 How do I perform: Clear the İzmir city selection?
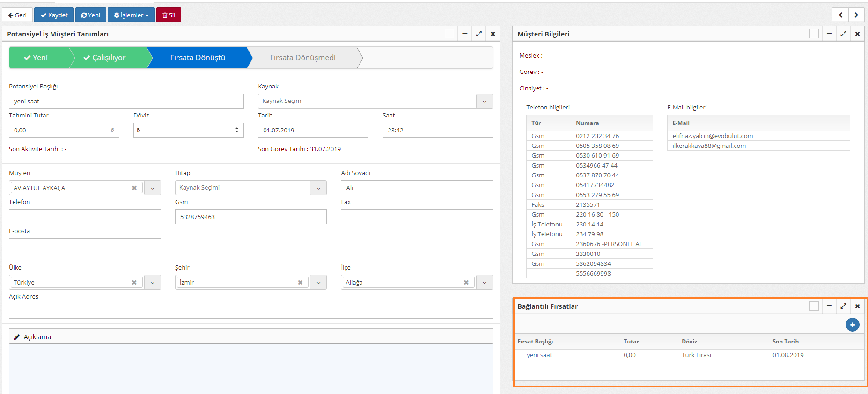[x=300, y=282]
